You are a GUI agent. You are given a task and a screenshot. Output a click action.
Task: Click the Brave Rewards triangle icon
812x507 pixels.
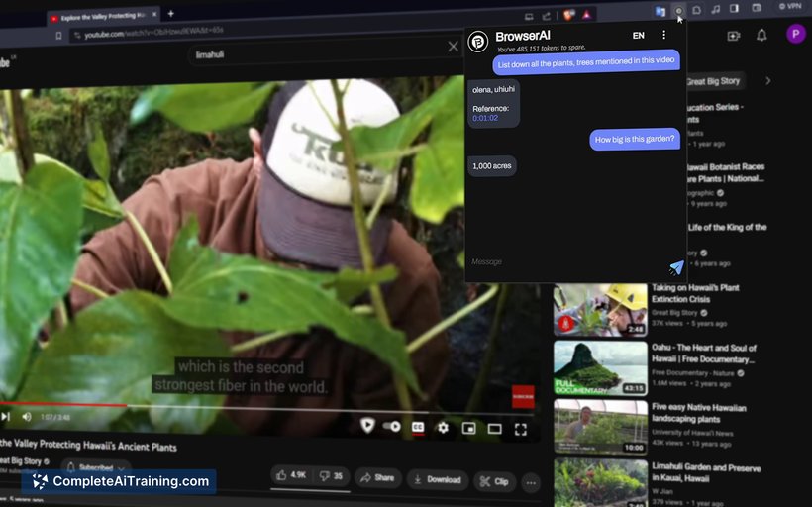(587, 15)
